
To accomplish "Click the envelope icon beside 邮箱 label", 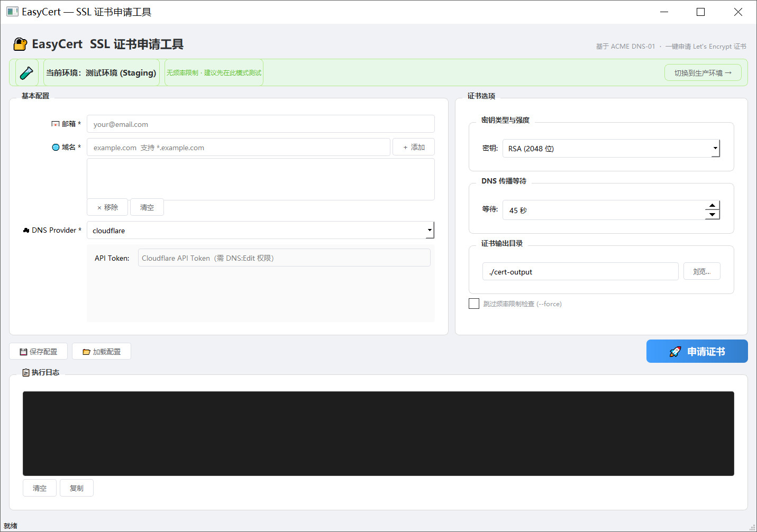I will pyautogui.click(x=55, y=124).
